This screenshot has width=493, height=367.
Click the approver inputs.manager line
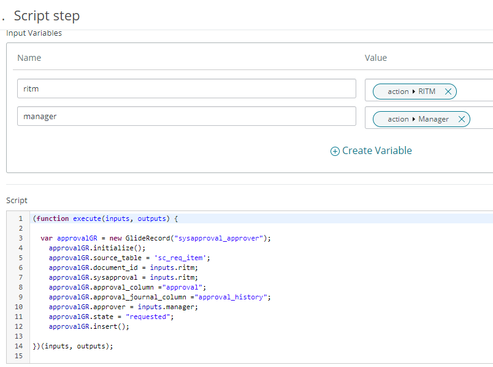click(123, 307)
